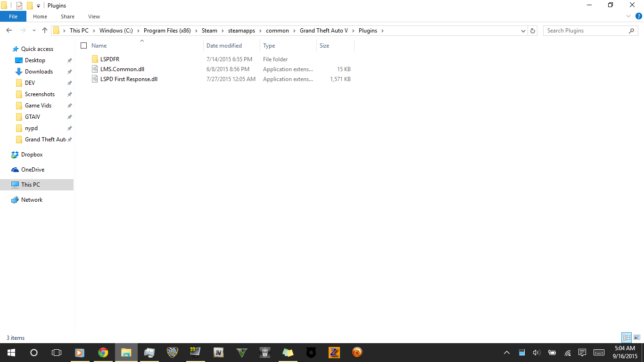Open the volume control in system tray
The width and height of the screenshot is (644, 362).
[537, 353]
